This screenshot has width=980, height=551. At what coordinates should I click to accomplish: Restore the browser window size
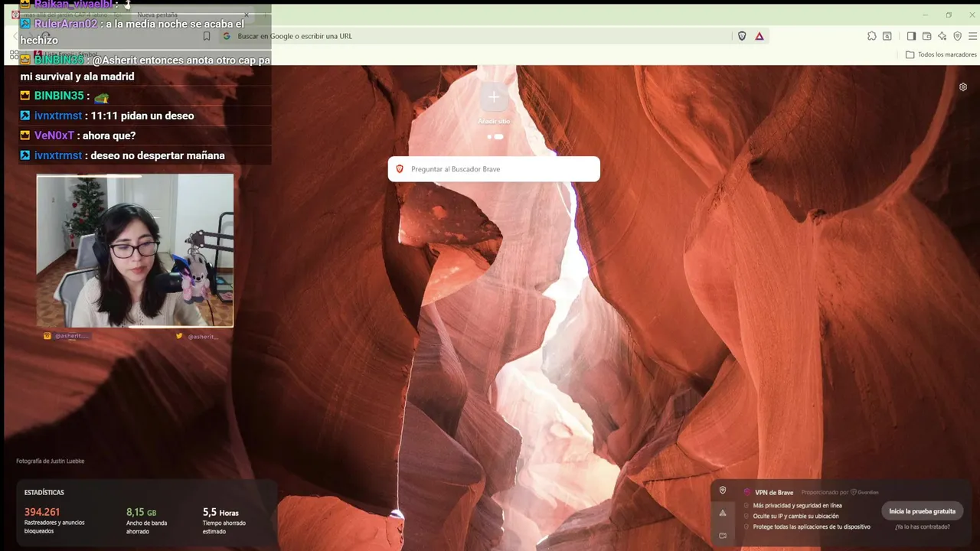949,15
